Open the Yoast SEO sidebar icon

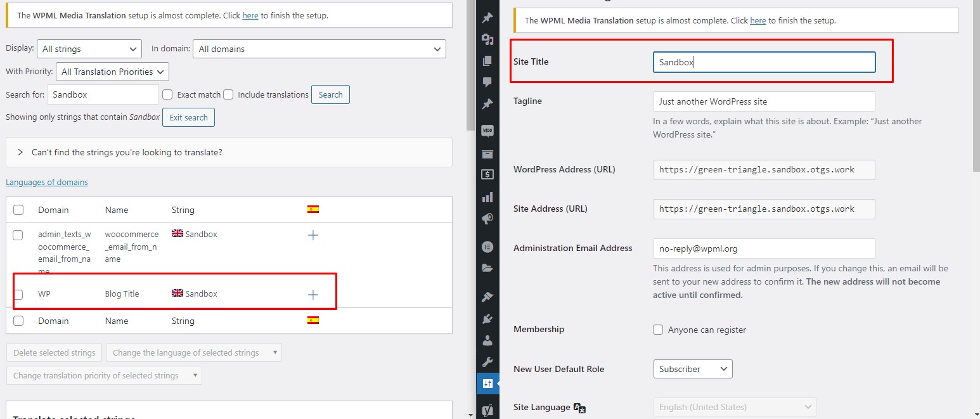coord(487,410)
